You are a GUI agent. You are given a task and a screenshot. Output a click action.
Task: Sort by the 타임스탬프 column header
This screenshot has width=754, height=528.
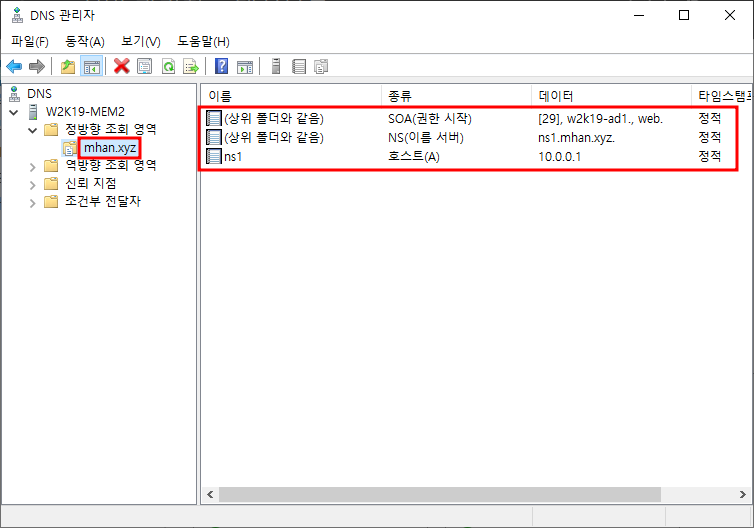coord(722,96)
